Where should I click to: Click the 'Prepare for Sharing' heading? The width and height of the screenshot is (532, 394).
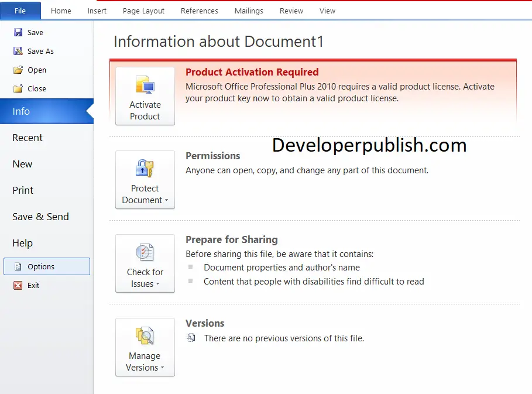click(232, 239)
